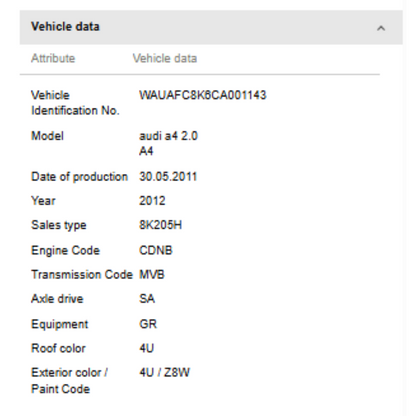This screenshot has width=416, height=416.
Task: Select the production date 30.05.2011
Action: 168,177
